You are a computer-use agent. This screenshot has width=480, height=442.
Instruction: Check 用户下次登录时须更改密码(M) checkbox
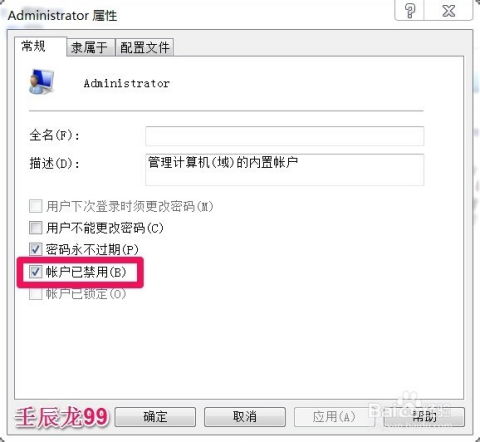pyautogui.click(x=36, y=206)
